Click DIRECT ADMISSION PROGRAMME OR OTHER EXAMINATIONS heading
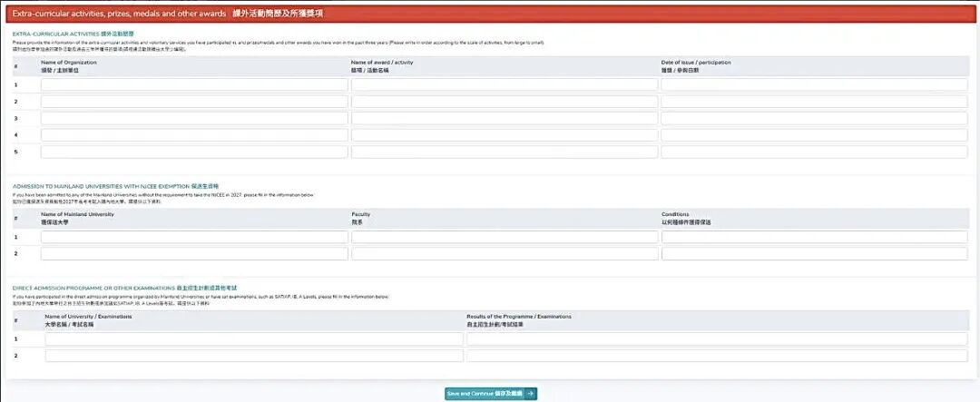980x402 pixels. click(x=125, y=288)
